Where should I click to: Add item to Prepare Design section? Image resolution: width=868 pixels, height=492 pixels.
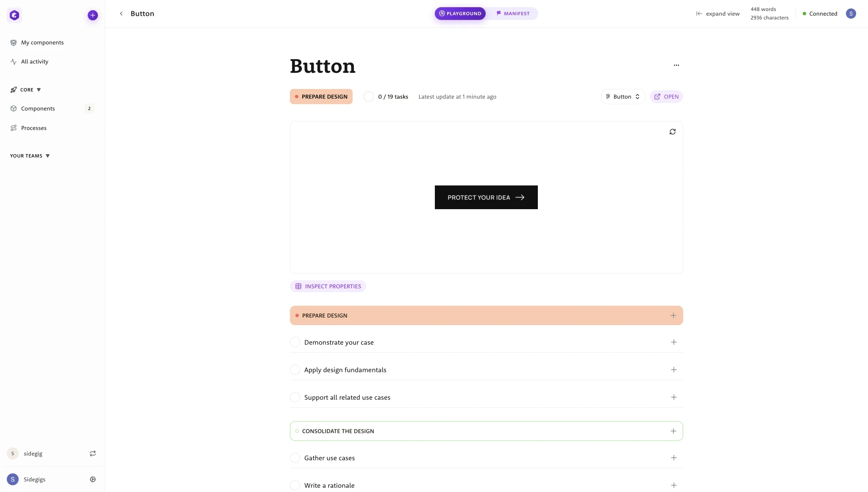[x=673, y=315]
